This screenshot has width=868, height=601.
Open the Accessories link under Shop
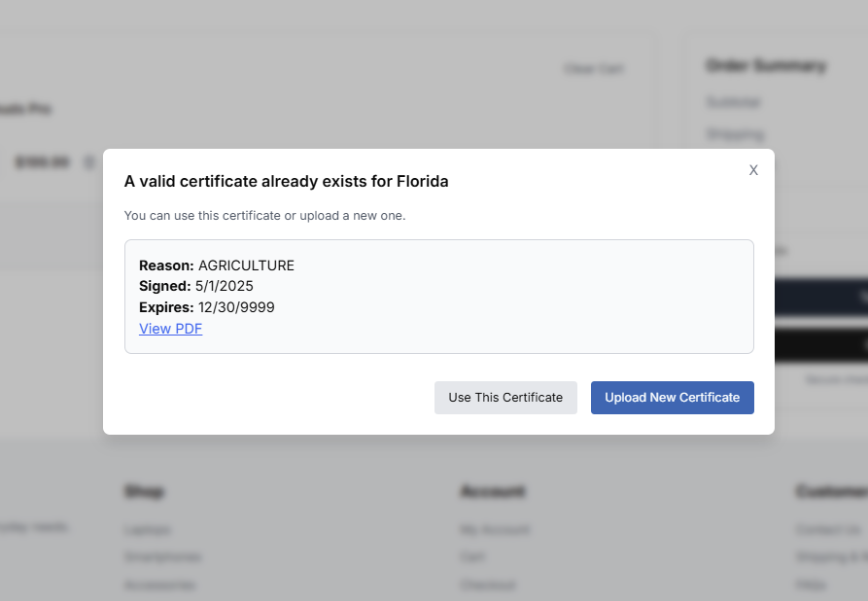click(160, 584)
